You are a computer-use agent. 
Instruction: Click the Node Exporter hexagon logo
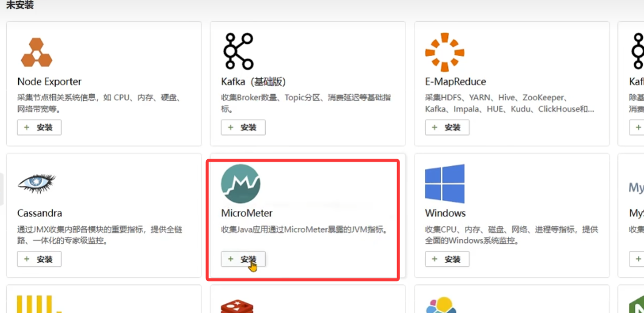pos(36,52)
